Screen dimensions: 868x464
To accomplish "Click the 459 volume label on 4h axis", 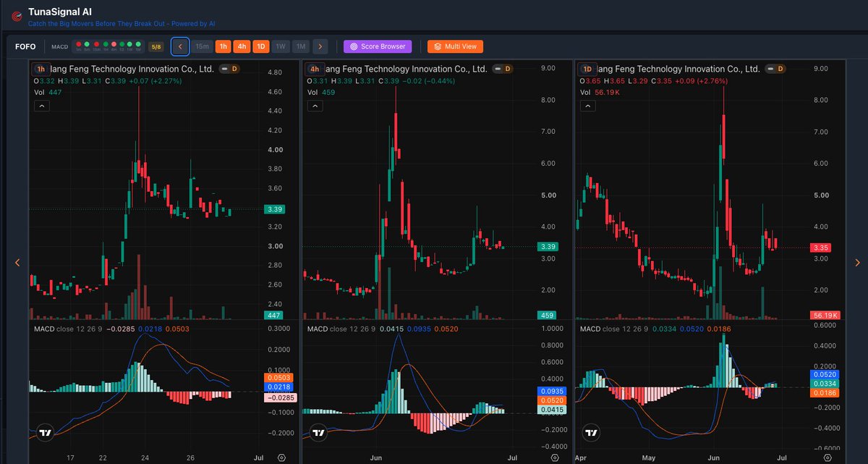I will click(547, 315).
